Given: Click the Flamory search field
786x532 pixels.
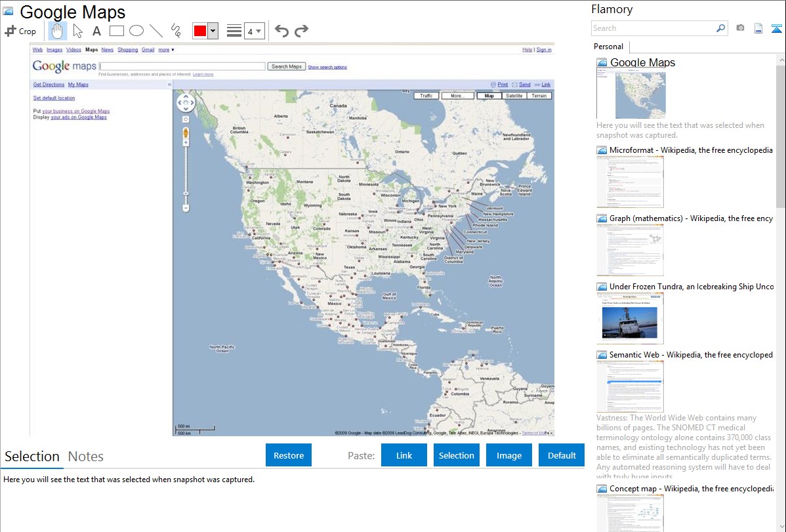Looking at the screenshot, I should 653,28.
